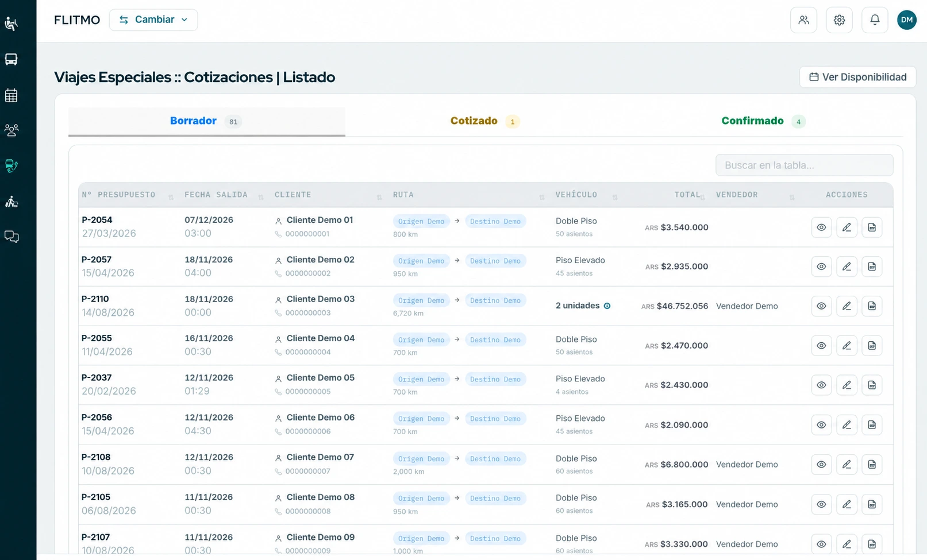Open the bus icon in the sidebar

pyautogui.click(x=11, y=59)
